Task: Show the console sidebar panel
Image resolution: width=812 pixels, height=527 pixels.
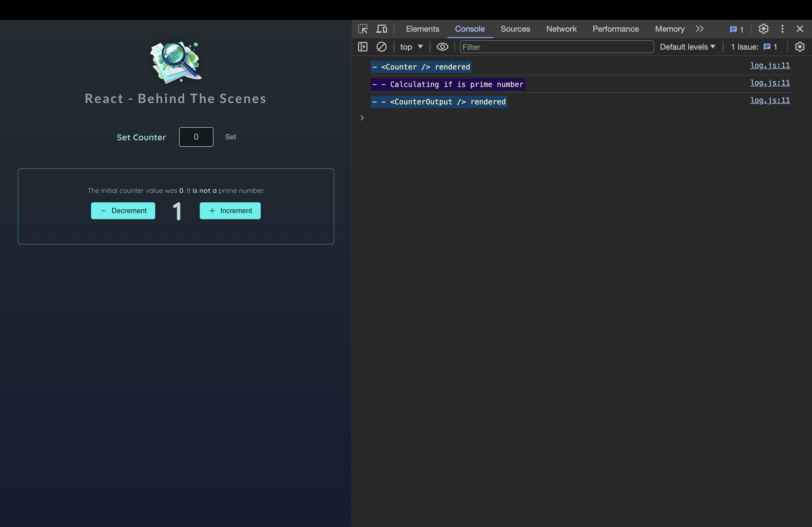Action: pos(363,47)
